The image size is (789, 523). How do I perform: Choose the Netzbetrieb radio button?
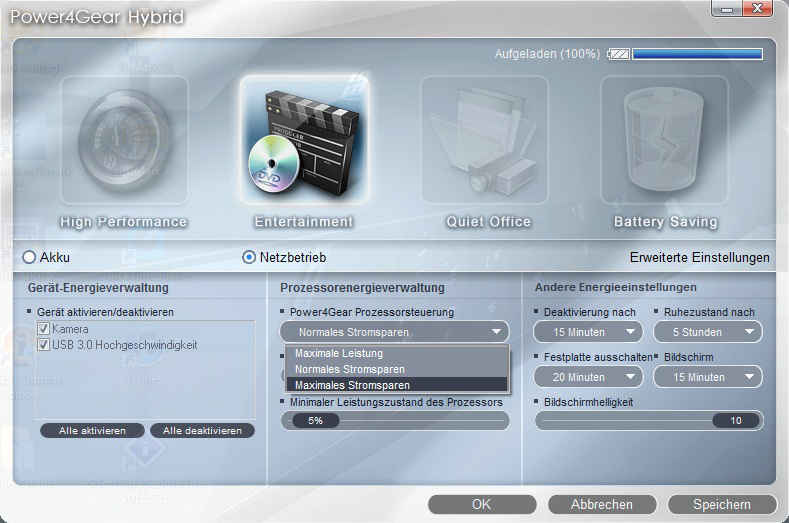tap(249, 257)
